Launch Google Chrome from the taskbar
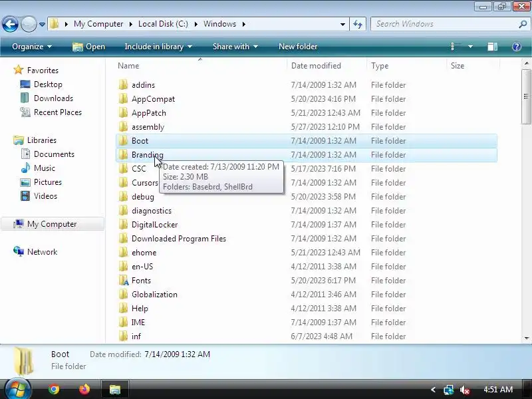 click(54, 389)
